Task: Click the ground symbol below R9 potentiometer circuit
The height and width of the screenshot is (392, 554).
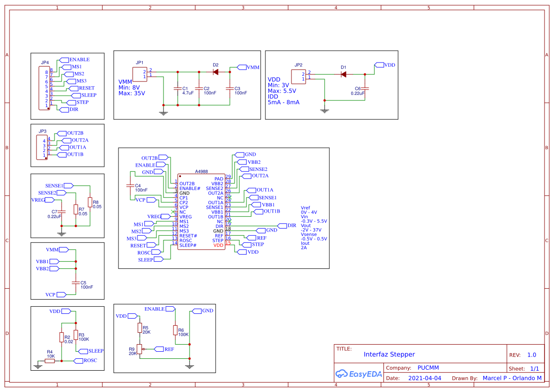Action: click(x=190, y=366)
